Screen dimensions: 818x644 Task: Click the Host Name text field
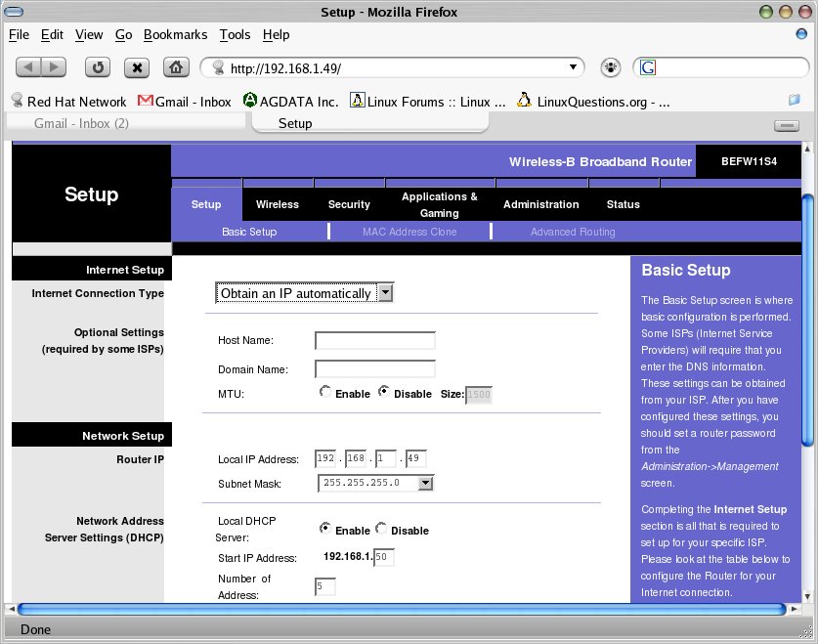(374, 340)
